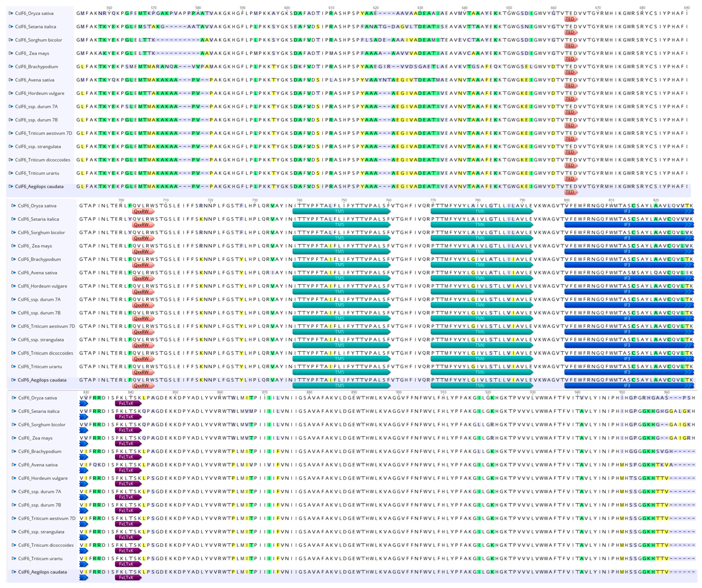Click position 700 on the alignment ruler

click(121, 200)
